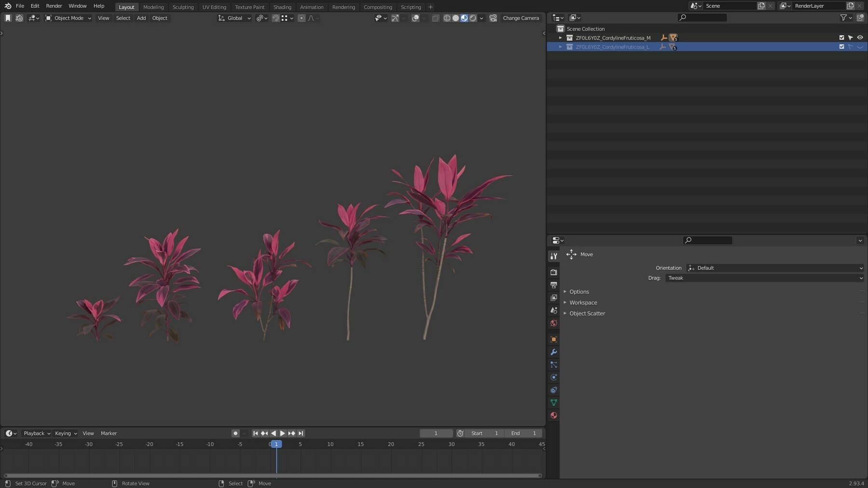
Task: Open the Render properties tab
Action: point(554,272)
